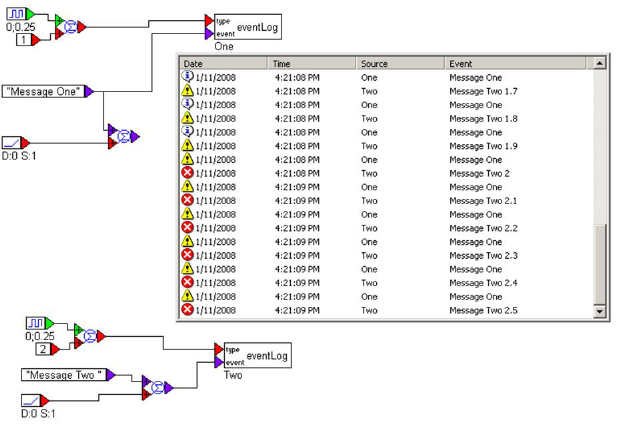The width and height of the screenshot is (635, 433).
Task: Select the constant block with value 2
Action: (x=43, y=349)
